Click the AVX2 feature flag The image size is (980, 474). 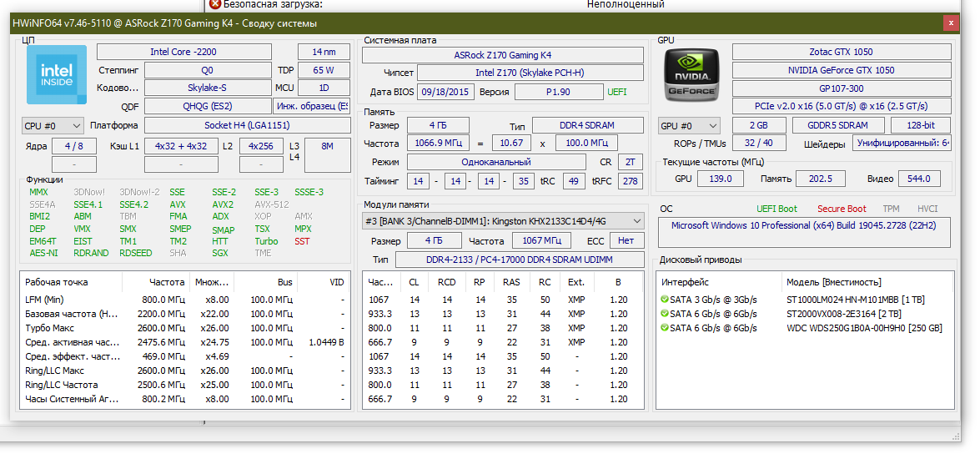[223, 204]
